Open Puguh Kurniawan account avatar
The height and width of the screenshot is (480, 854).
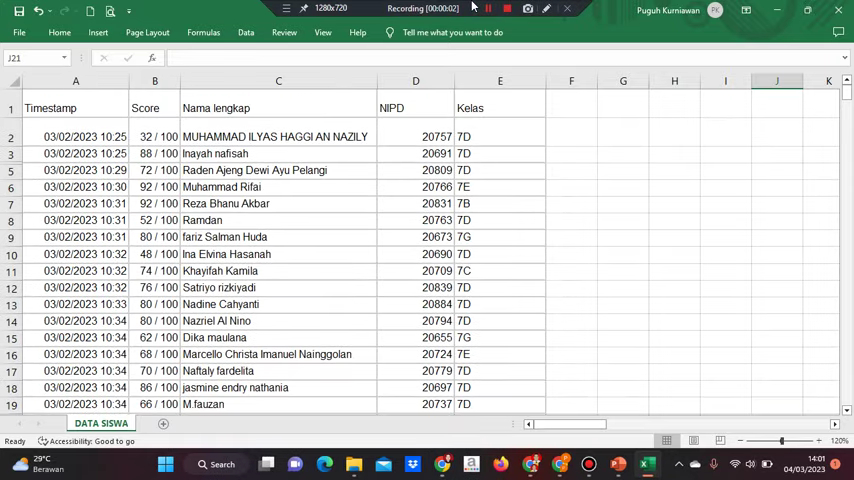[x=715, y=10]
